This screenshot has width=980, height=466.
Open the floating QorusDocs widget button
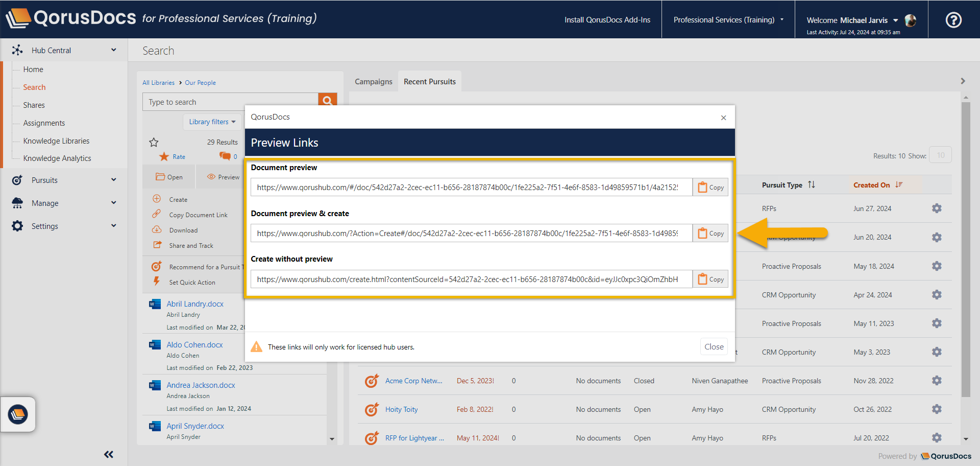(x=18, y=414)
